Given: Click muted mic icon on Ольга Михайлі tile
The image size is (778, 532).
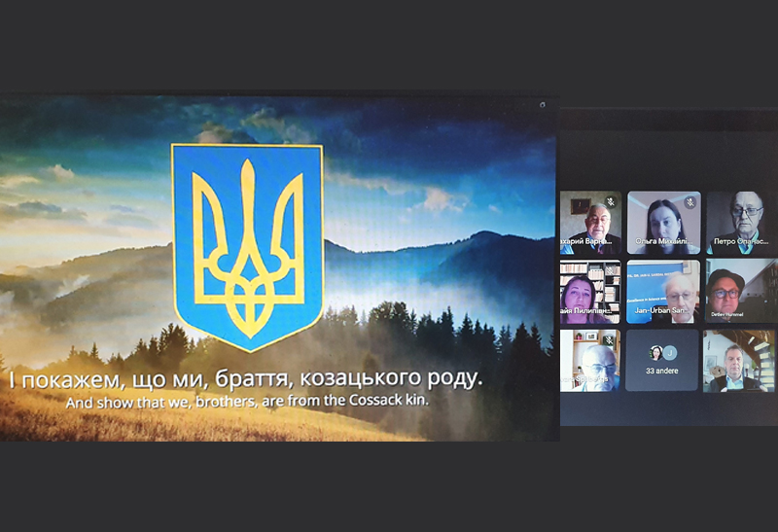Looking at the screenshot, I should [690, 201].
